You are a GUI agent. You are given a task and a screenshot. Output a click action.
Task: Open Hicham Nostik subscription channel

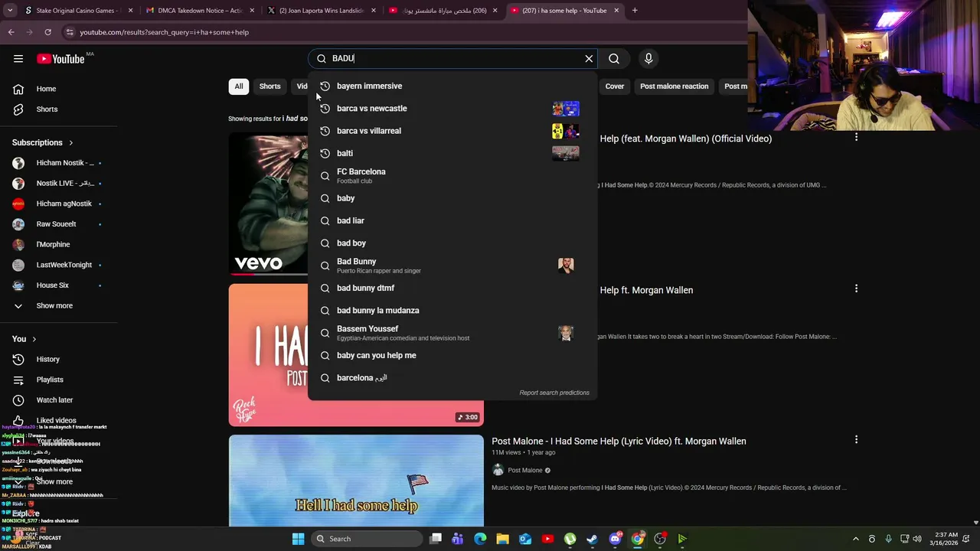(58, 163)
